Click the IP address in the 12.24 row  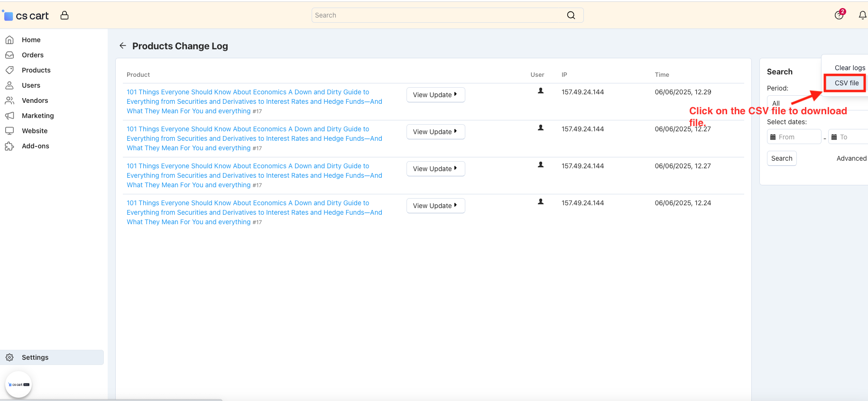(583, 203)
